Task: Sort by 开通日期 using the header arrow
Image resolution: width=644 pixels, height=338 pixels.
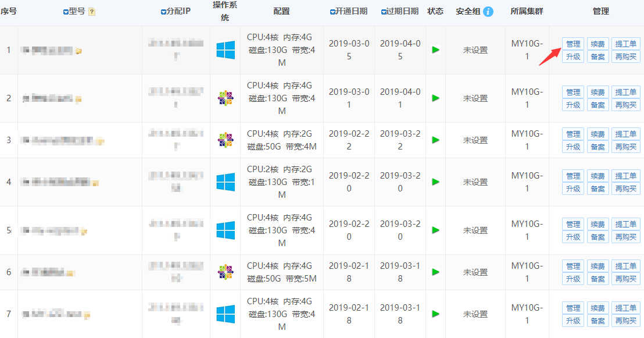Action: pos(332,12)
